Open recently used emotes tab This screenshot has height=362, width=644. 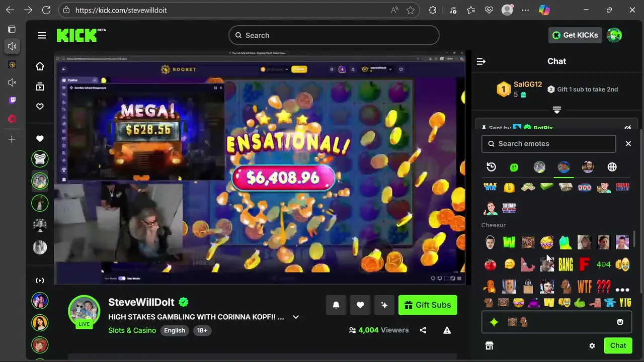[x=491, y=167]
